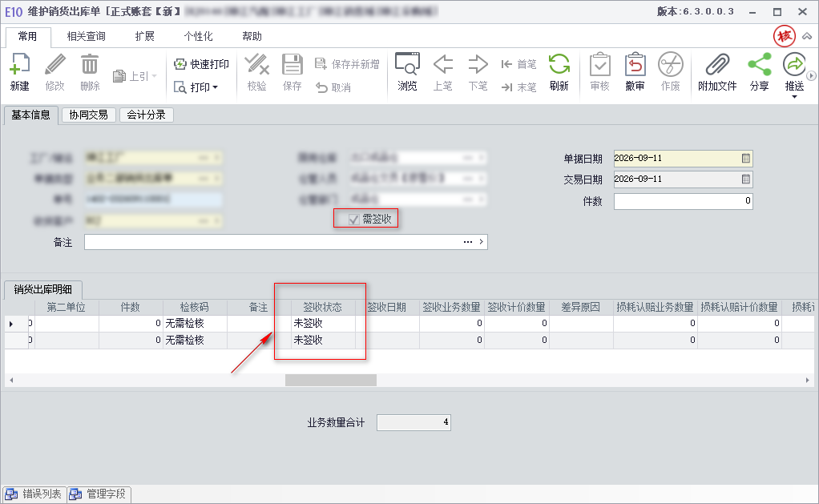Click the 保存 floppy disk icon

(292, 65)
